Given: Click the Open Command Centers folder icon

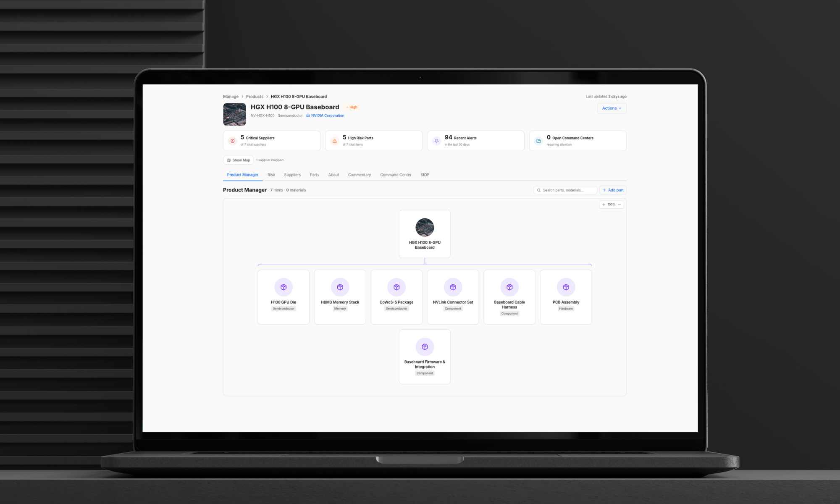Looking at the screenshot, I should (x=538, y=141).
